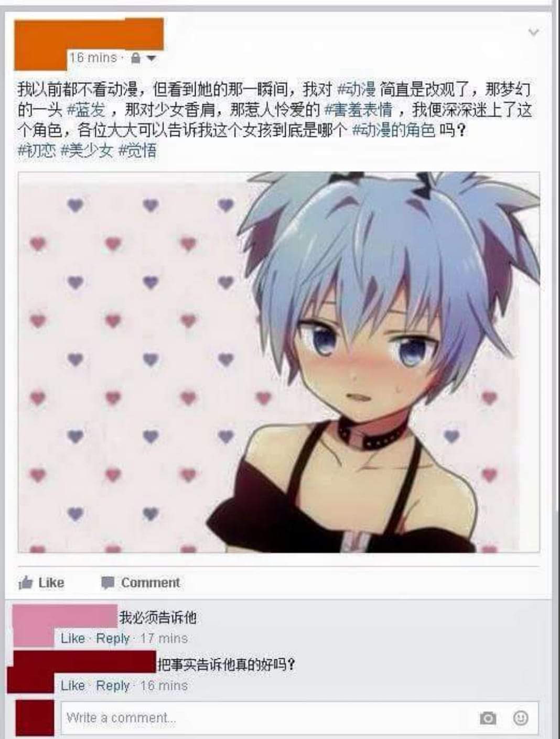Click the Write a comment field
This screenshot has width=560, height=739.
point(299,718)
